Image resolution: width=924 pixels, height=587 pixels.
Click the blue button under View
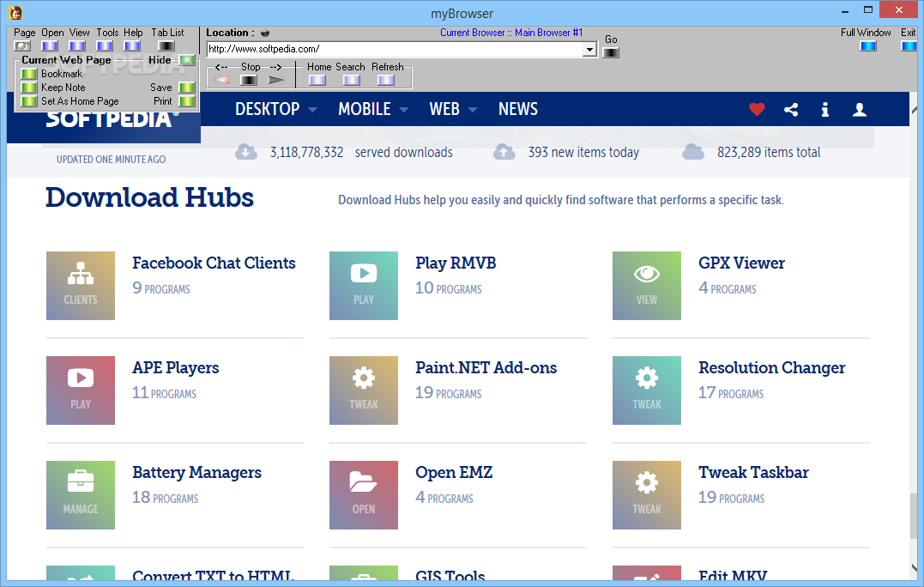click(77, 45)
